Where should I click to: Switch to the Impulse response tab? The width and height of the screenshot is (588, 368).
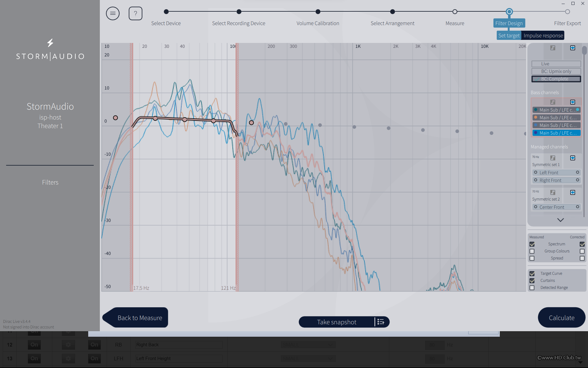pyautogui.click(x=543, y=36)
